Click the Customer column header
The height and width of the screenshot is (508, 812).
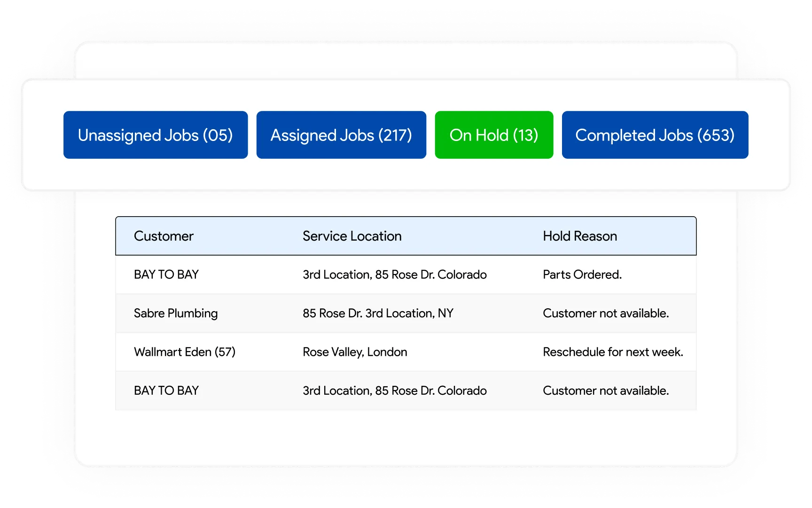[164, 236]
